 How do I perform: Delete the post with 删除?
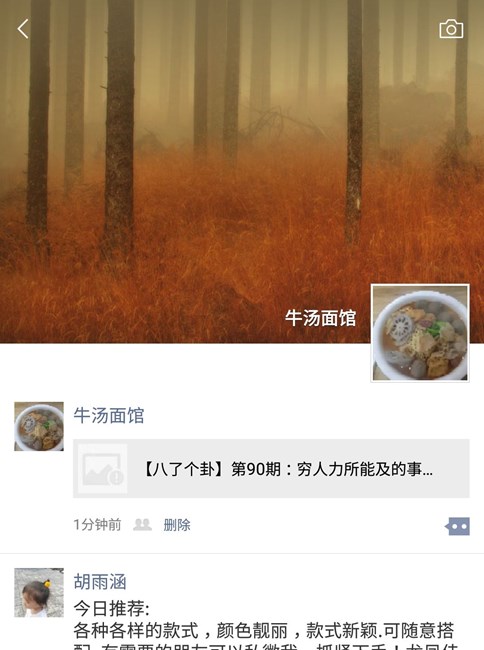pos(177,525)
